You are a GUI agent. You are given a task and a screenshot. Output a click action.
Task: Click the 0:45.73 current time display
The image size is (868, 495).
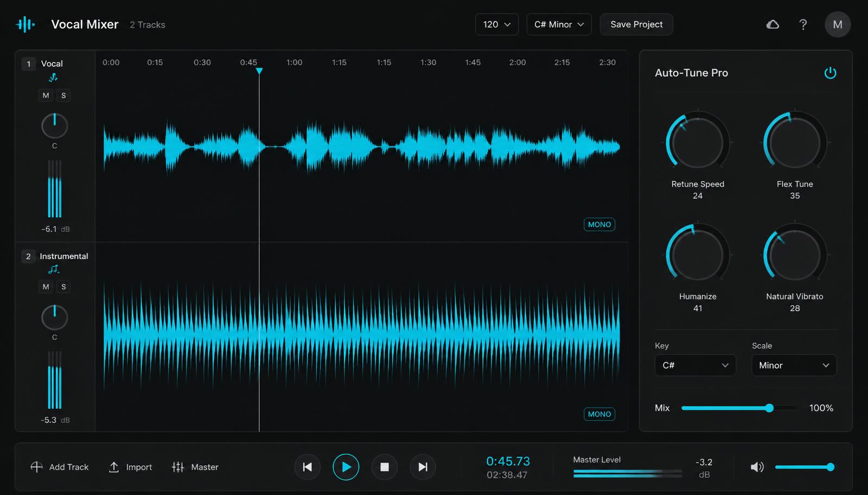click(508, 461)
